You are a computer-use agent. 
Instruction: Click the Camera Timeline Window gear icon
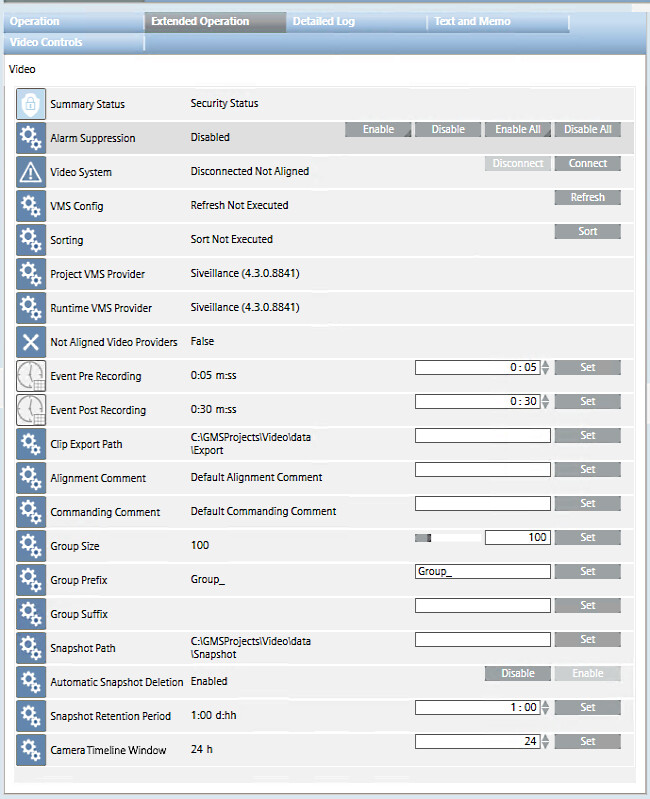tap(31, 750)
